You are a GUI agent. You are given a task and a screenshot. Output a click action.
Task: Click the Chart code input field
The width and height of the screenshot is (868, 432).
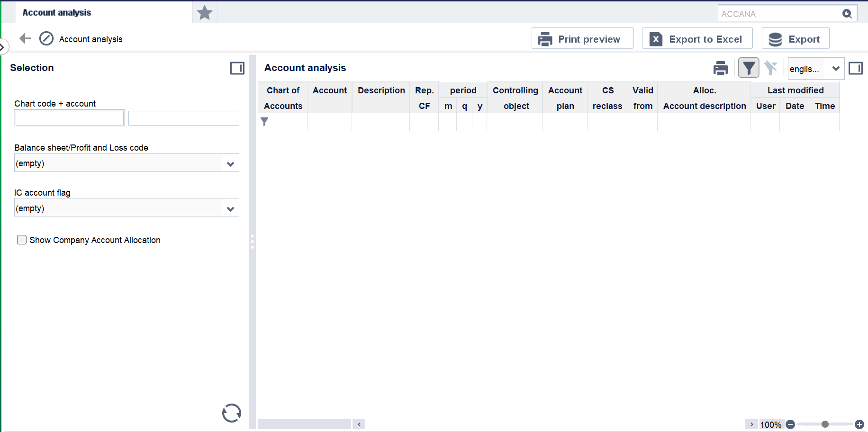pos(70,118)
